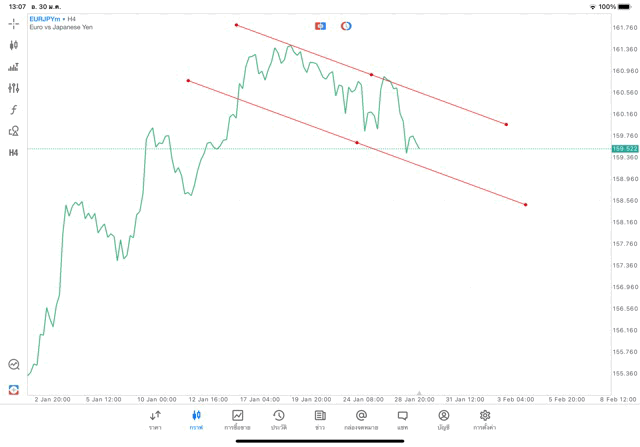Open the กล่องจดหมาย mailbox tab
The width and height of the screenshot is (640, 447).
[x=361, y=419]
